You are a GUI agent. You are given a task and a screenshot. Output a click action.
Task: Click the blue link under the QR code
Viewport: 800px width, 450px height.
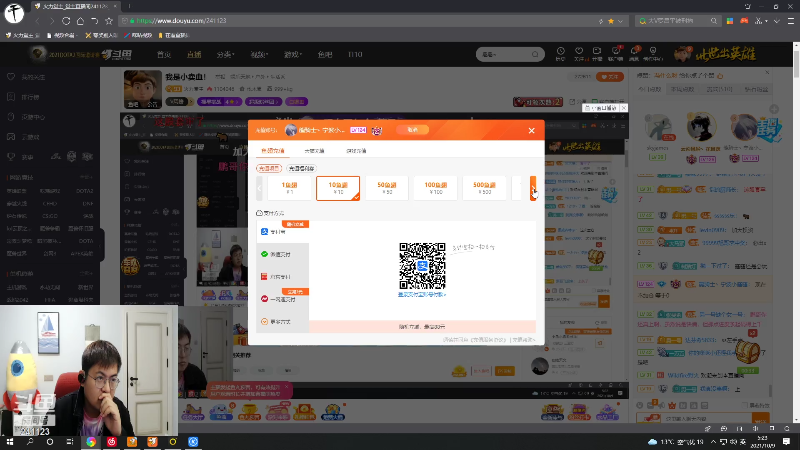coord(422,295)
